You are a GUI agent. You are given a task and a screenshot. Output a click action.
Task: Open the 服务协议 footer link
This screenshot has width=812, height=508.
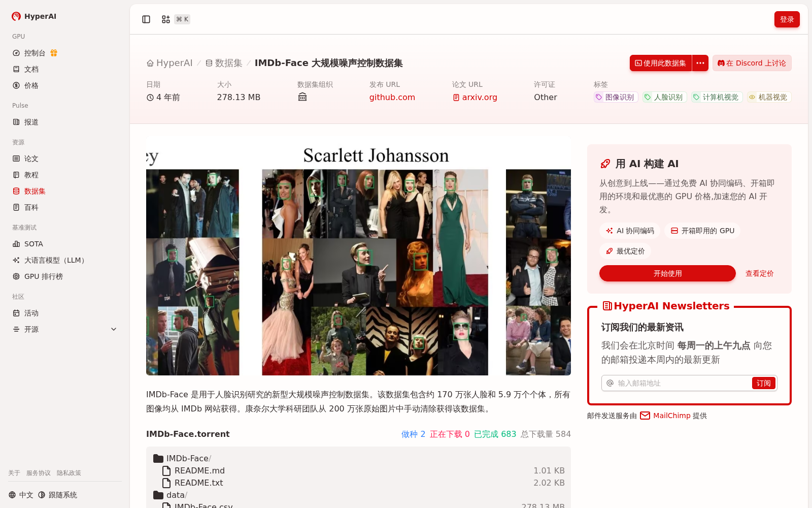click(39, 473)
